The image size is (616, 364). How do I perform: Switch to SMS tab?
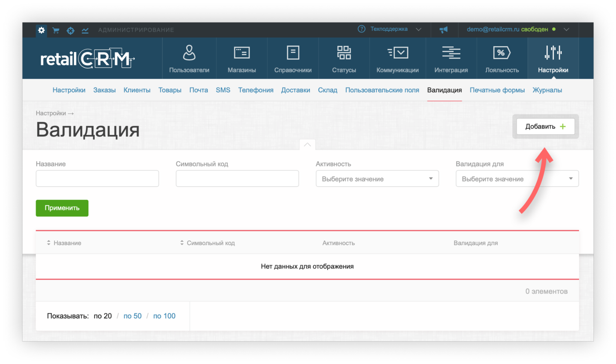pyautogui.click(x=223, y=90)
